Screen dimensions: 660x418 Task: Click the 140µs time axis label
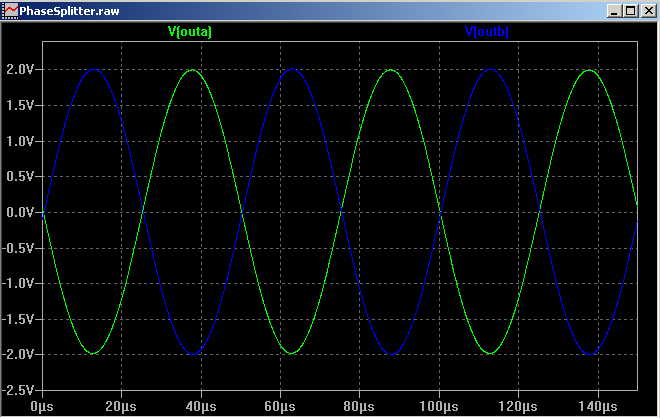pyautogui.click(x=597, y=406)
